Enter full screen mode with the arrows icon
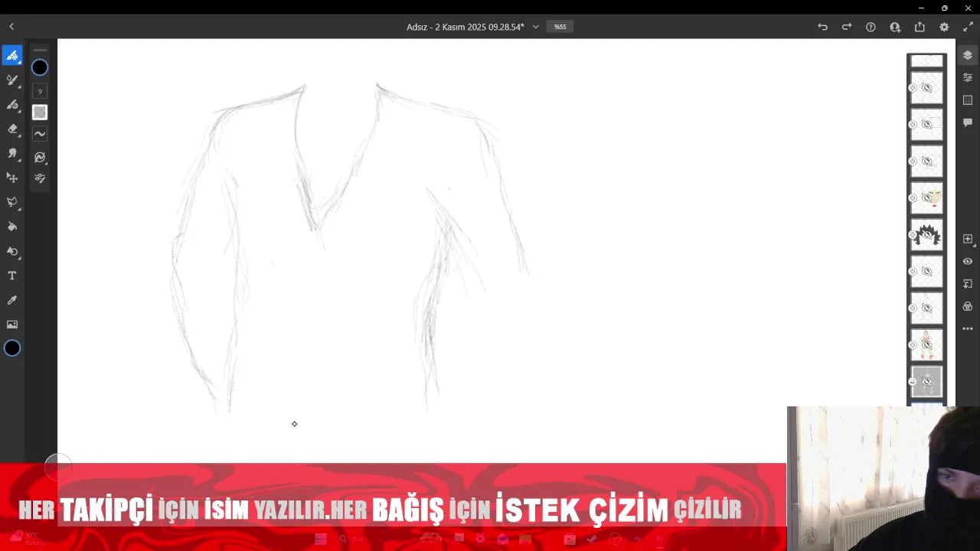The height and width of the screenshot is (551, 980). [x=968, y=27]
